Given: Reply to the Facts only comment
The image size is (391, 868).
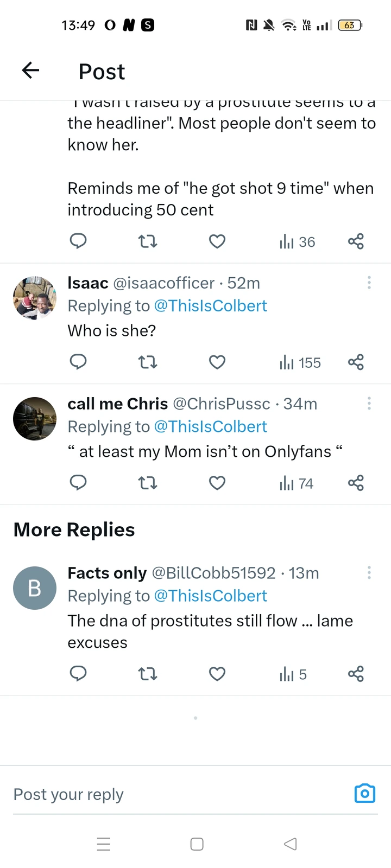Looking at the screenshot, I should click(78, 674).
